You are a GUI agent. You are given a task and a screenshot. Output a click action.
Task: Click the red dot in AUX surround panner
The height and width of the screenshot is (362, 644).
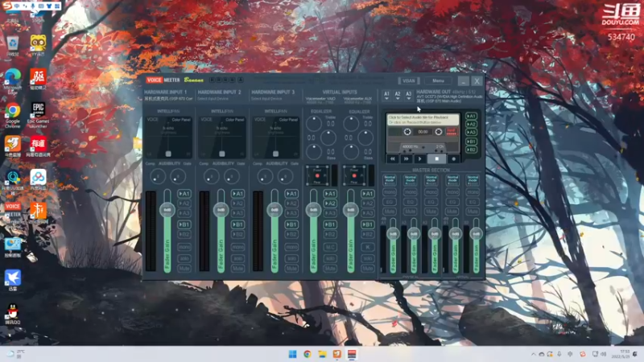354,175
